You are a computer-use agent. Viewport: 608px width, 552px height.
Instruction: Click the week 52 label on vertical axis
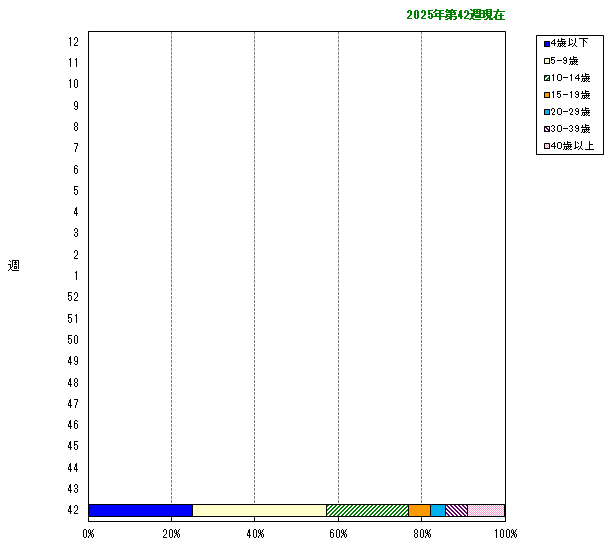pyautogui.click(x=73, y=297)
